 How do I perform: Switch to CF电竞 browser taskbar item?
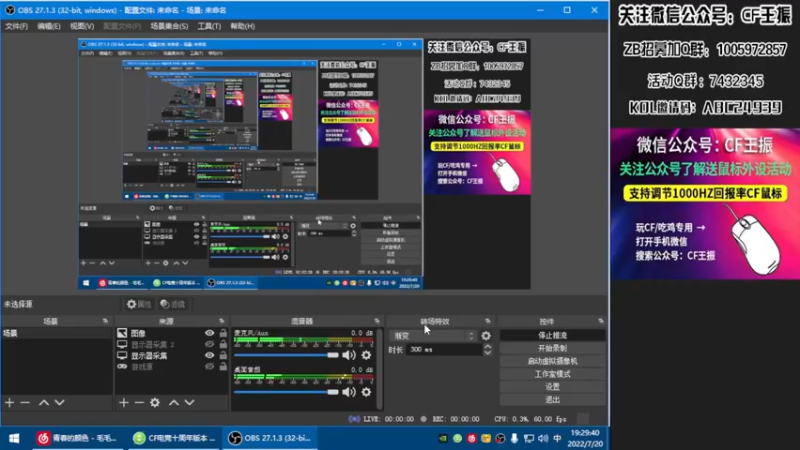[x=173, y=438]
